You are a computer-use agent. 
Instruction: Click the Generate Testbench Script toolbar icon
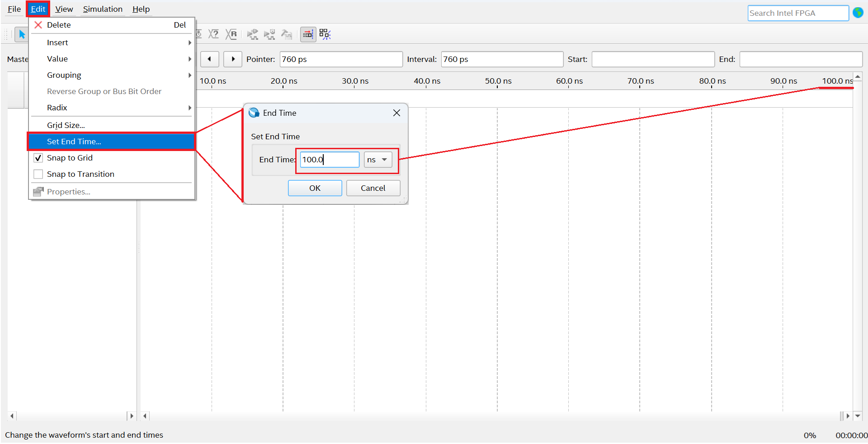click(x=287, y=34)
